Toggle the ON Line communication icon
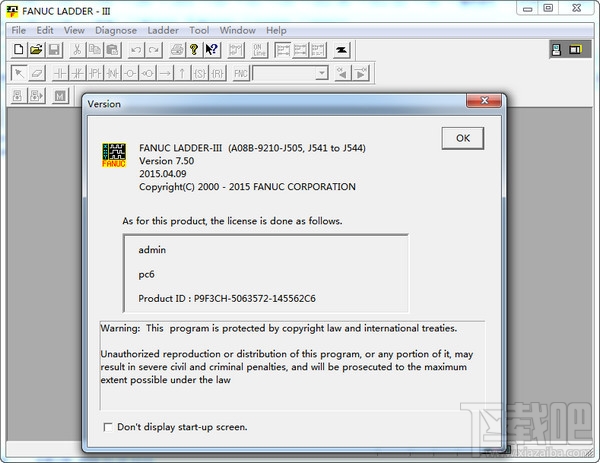 coord(259,50)
